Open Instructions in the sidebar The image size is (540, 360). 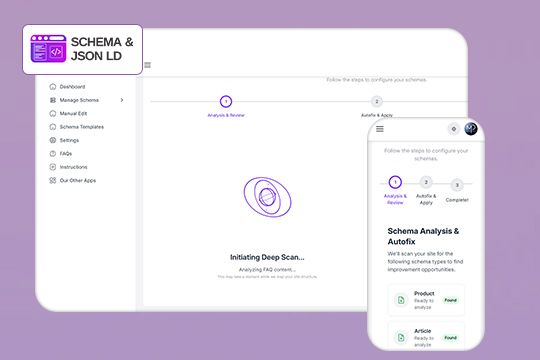click(x=73, y=167)
